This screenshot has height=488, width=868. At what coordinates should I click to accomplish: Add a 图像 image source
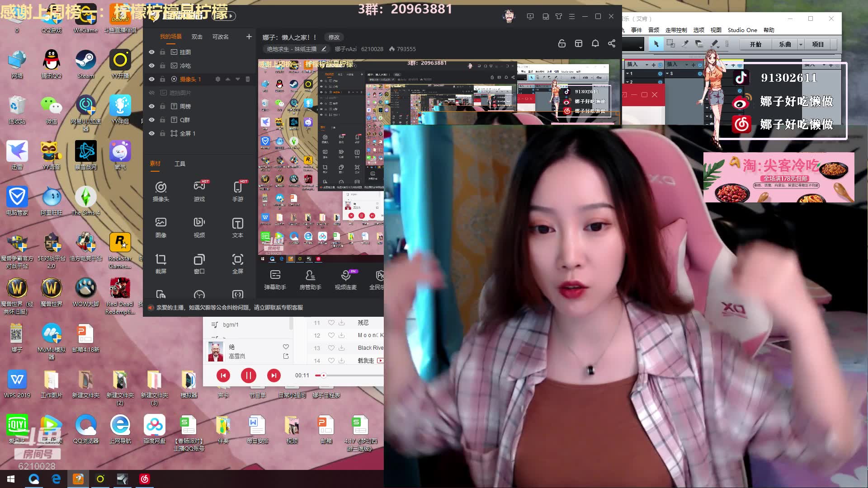coord(161,227)
